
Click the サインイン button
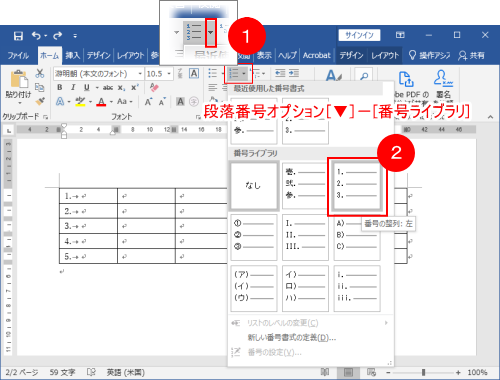(359, 35)
